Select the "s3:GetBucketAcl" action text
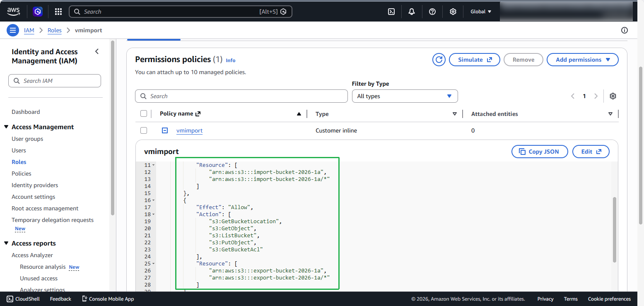The height and width of the screenshot is (306, 644). point(236,249)
